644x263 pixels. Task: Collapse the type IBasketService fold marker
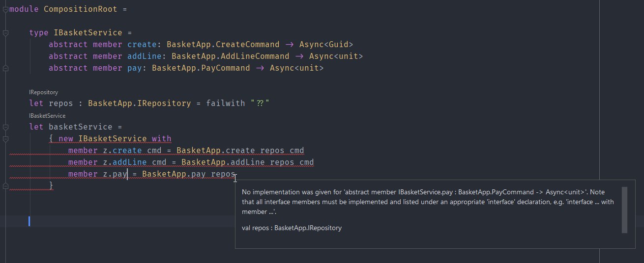coord(5,33)
